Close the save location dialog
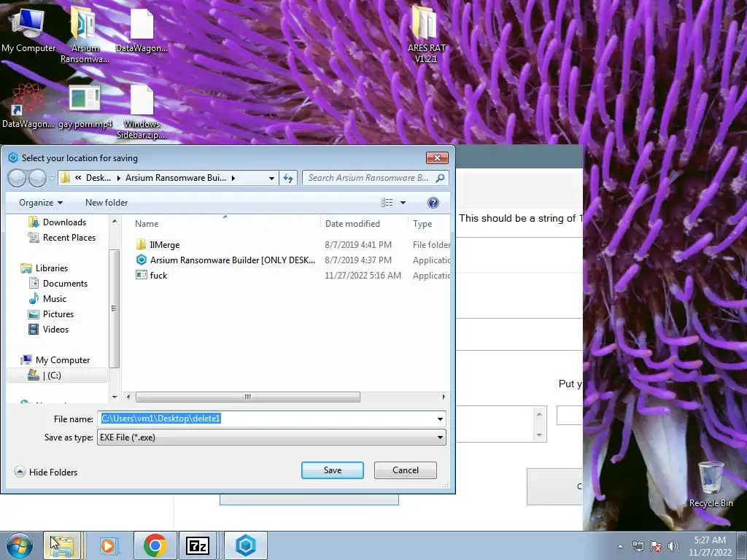Viewport: 747px width, 560px height. [x=437, y=157]
